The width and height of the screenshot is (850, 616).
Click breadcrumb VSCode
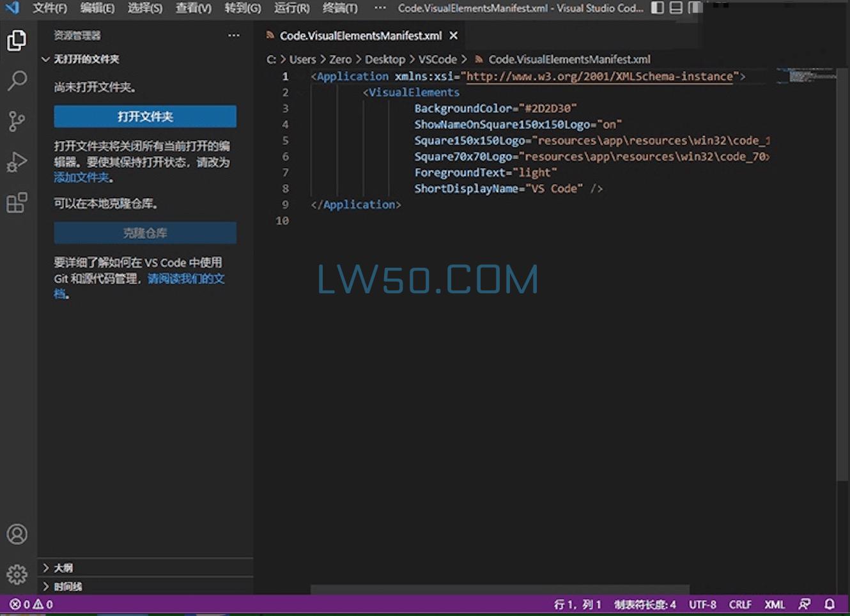tap(437, 59)
